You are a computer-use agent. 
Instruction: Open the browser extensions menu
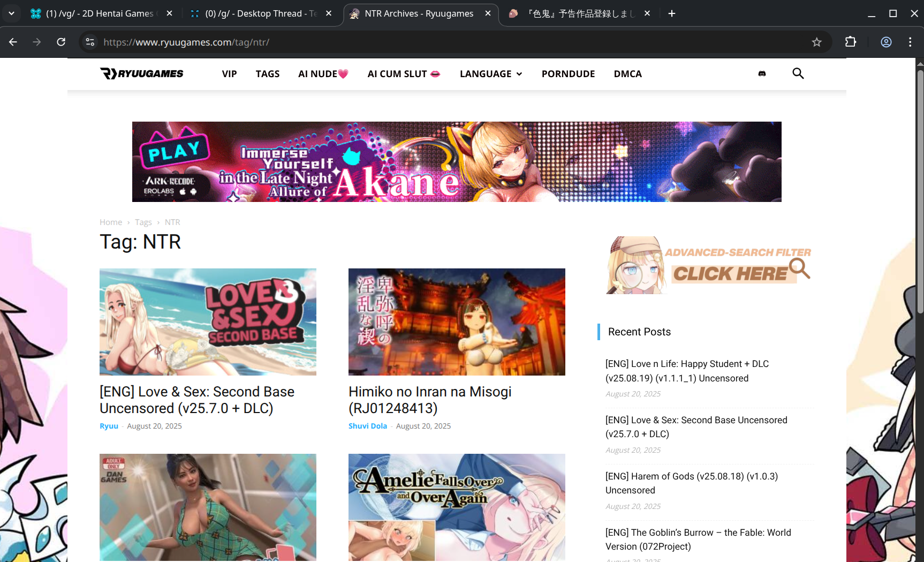tap(851, 42)
